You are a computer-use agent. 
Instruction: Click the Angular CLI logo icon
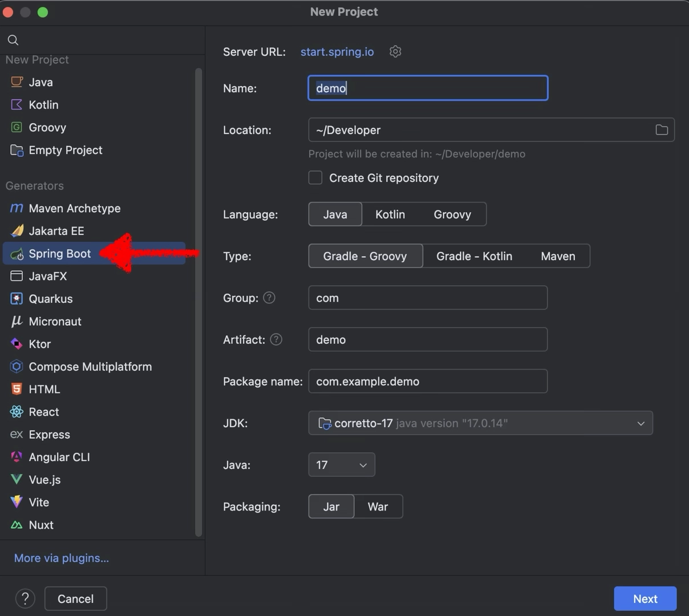[17, 457]
